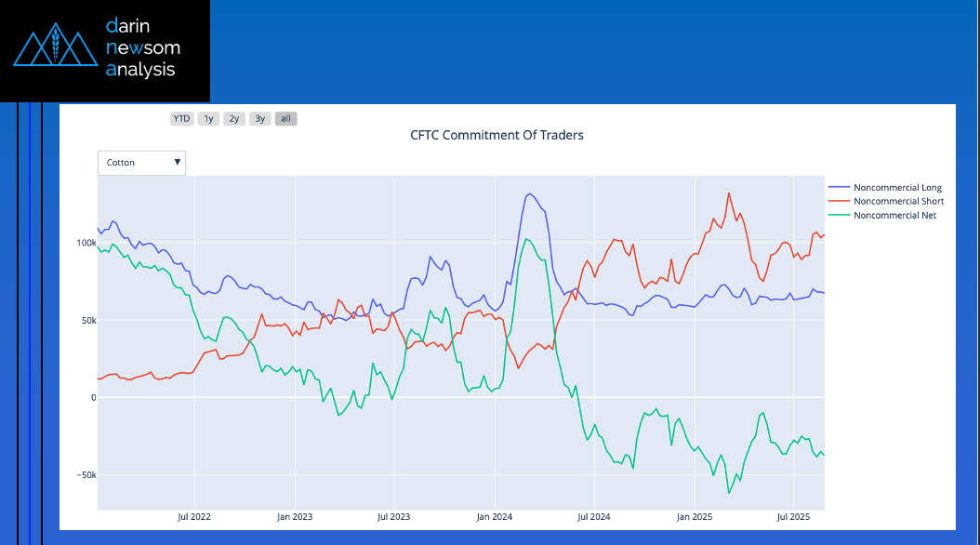Click the Jul 2022 x-axis label

pyautogui.click(x=194, y=515)
